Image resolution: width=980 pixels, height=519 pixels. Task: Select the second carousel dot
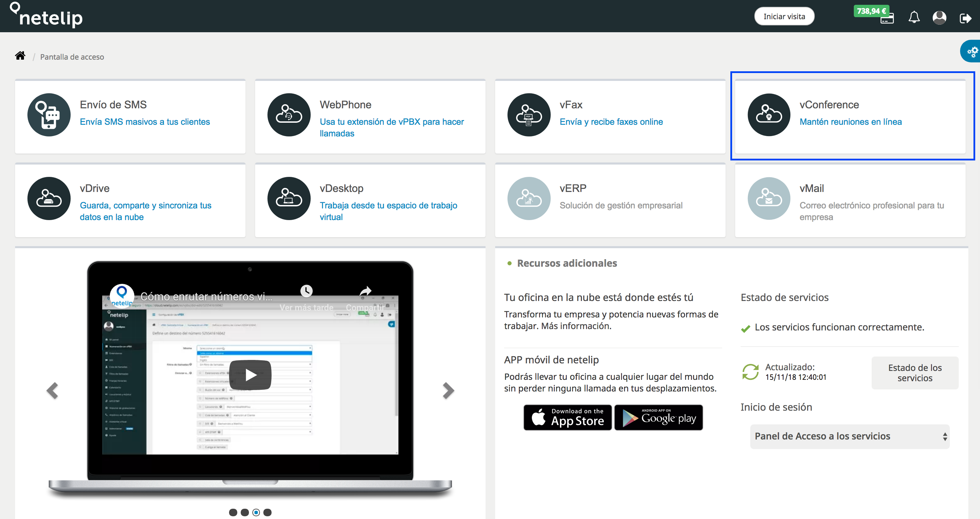[244, 512]
